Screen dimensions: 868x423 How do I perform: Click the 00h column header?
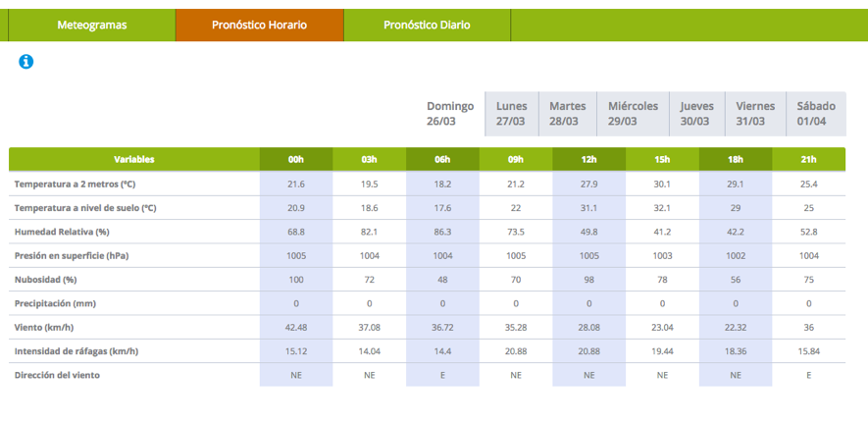tap(296, 159)
